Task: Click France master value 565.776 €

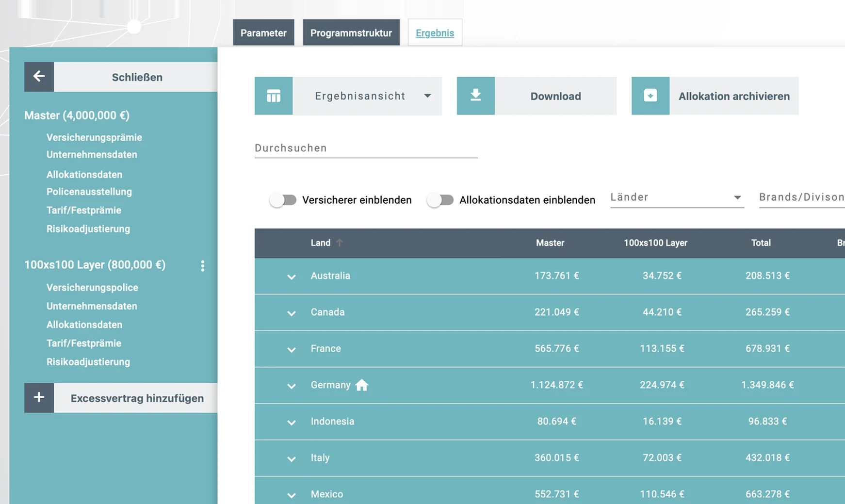Action: pos(556,348)
